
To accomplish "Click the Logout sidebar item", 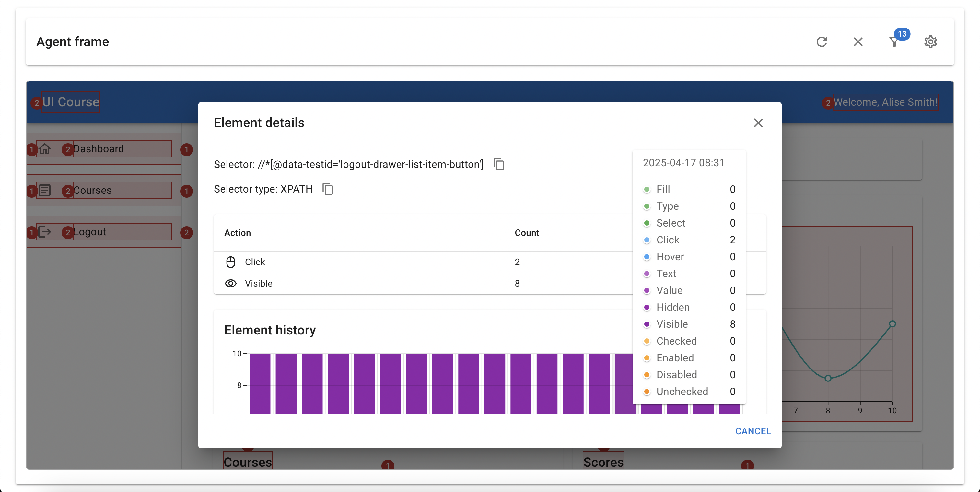I will [90, 232].
